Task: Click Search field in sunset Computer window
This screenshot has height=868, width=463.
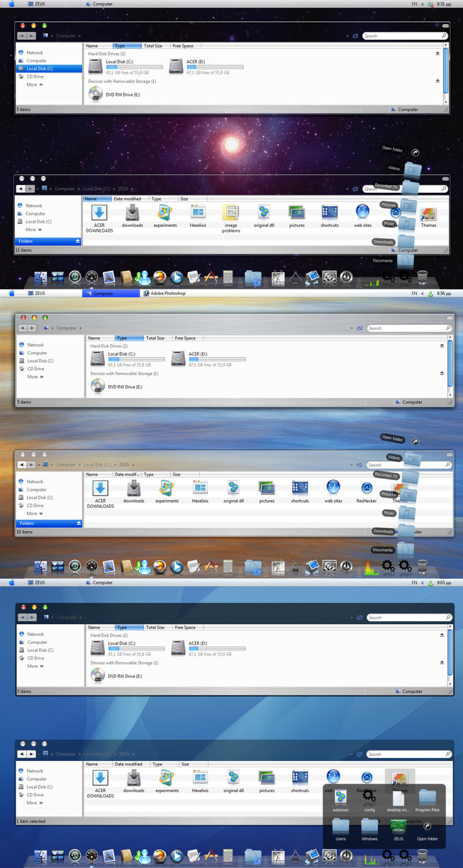Action: (x=408, y=328)
